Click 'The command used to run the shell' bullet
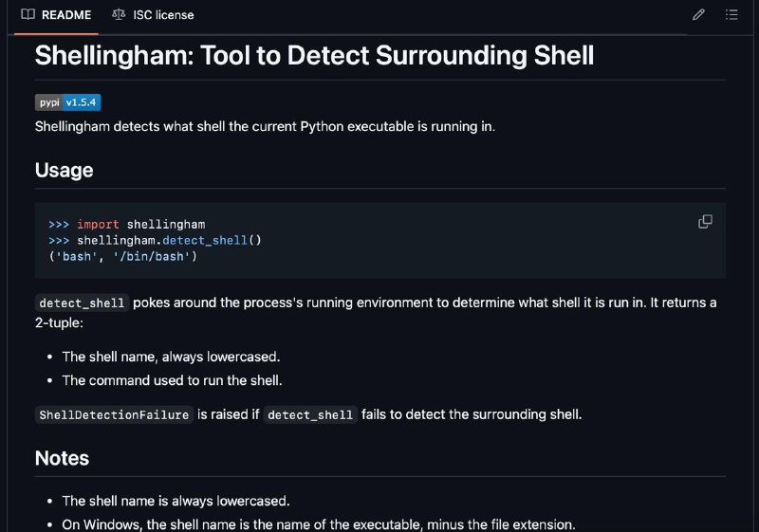The image size is (759, 532). point(172,380)
